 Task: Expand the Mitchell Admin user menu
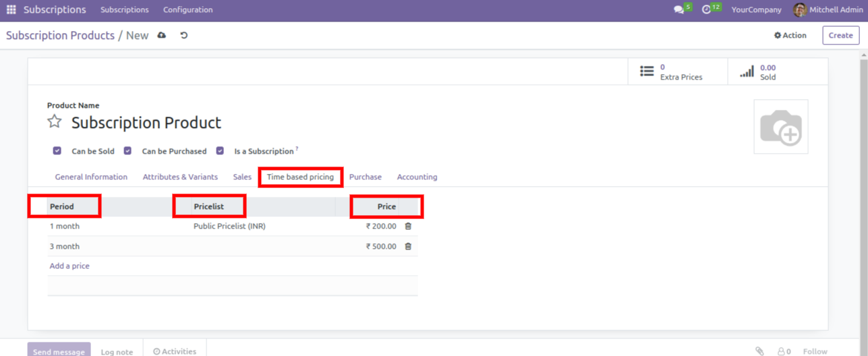[x=828, y=10]
